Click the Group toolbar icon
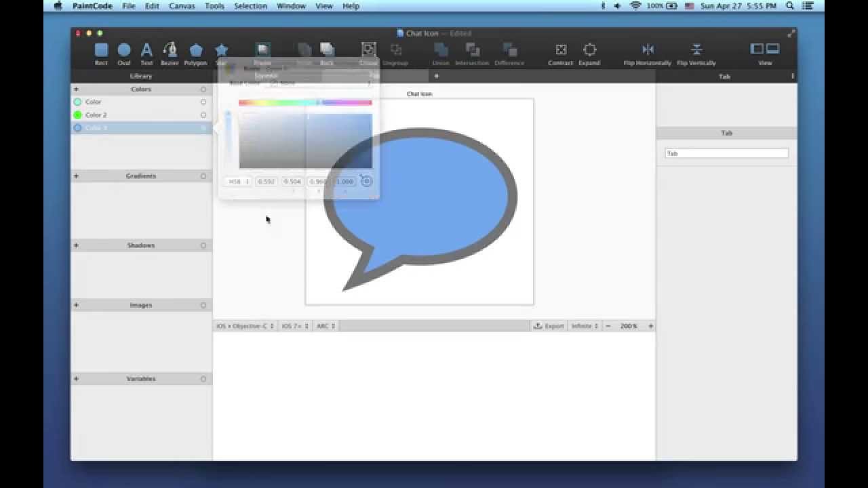Image resolution: width=868 pixels, height=488 pixels. (368, 50)
